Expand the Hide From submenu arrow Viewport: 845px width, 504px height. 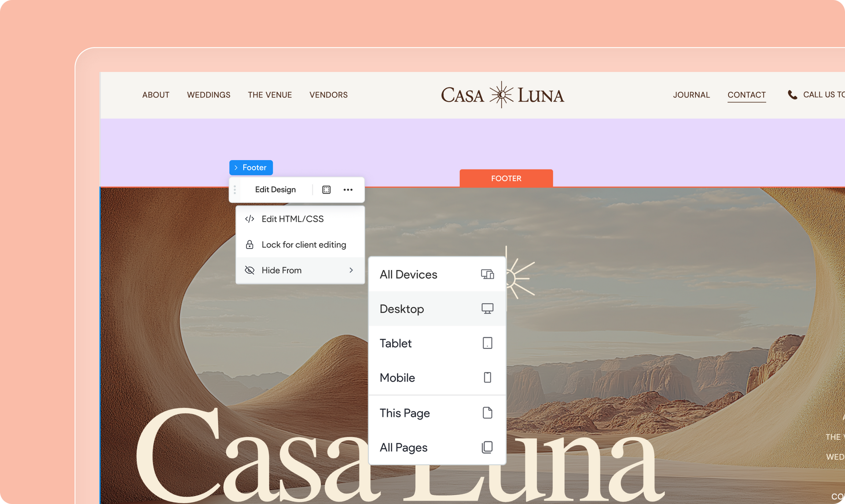(351, 270)
